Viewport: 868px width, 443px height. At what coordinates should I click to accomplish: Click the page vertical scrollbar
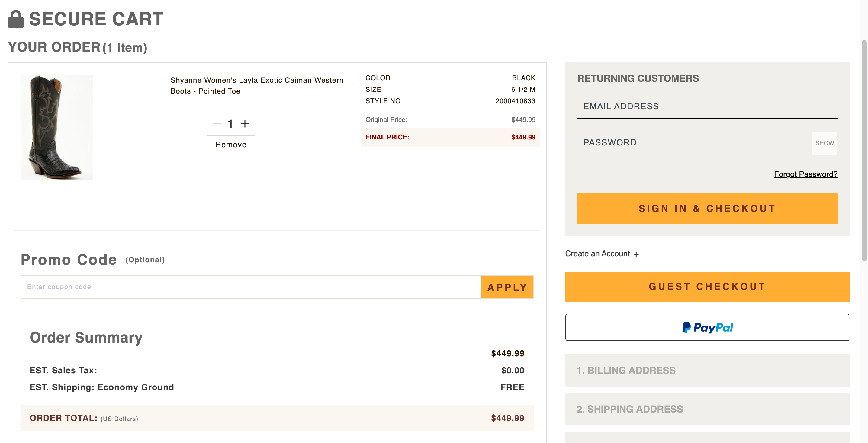click(x=864, y=151)
